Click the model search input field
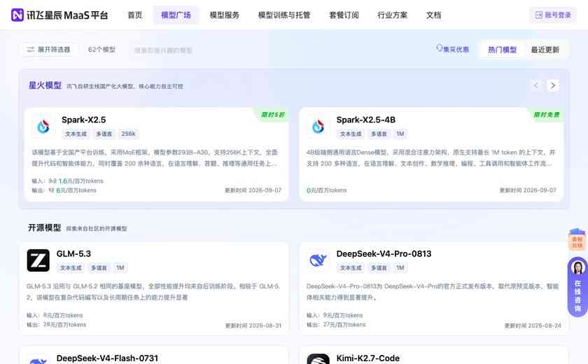This screenshot has height=364, width=588. [164, 50]
